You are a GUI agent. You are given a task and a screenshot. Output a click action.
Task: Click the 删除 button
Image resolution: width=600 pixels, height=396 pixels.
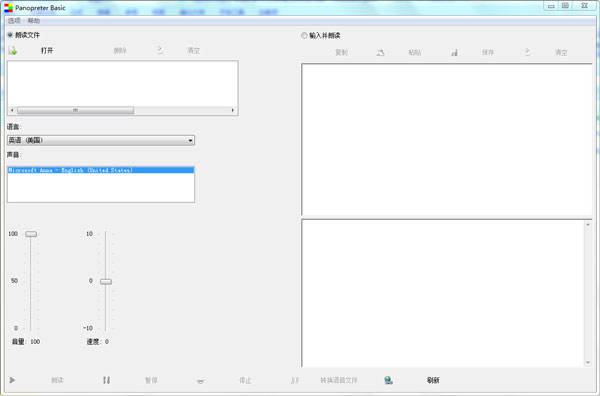click(120, 51)
